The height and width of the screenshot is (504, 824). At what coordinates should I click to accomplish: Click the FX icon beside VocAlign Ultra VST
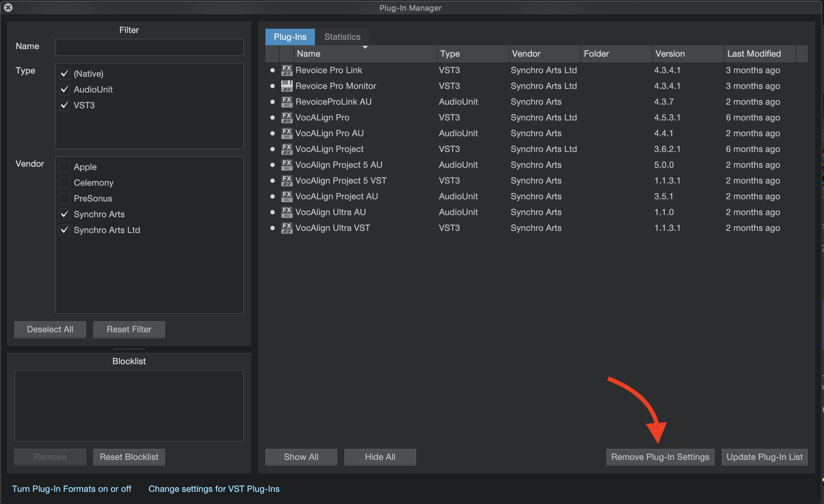(287, 228)
